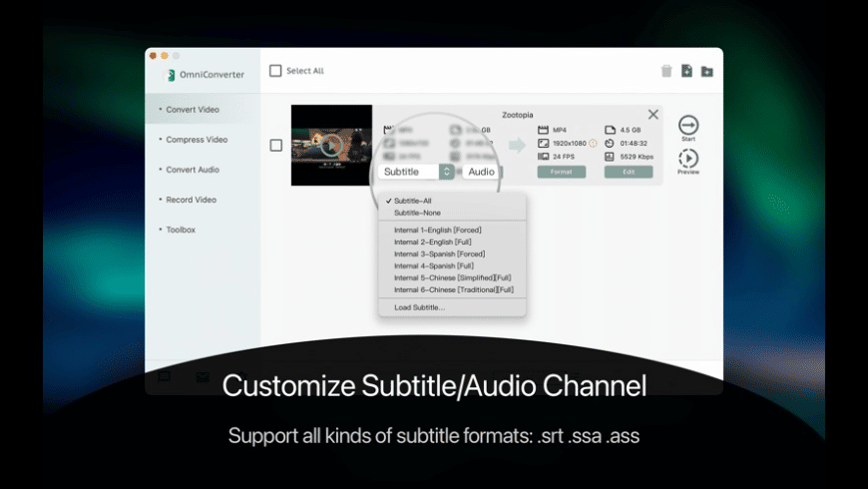Click the OmniConverter logo icon
The height and width of the screenshot is (489, 868).
click(171, 75)
